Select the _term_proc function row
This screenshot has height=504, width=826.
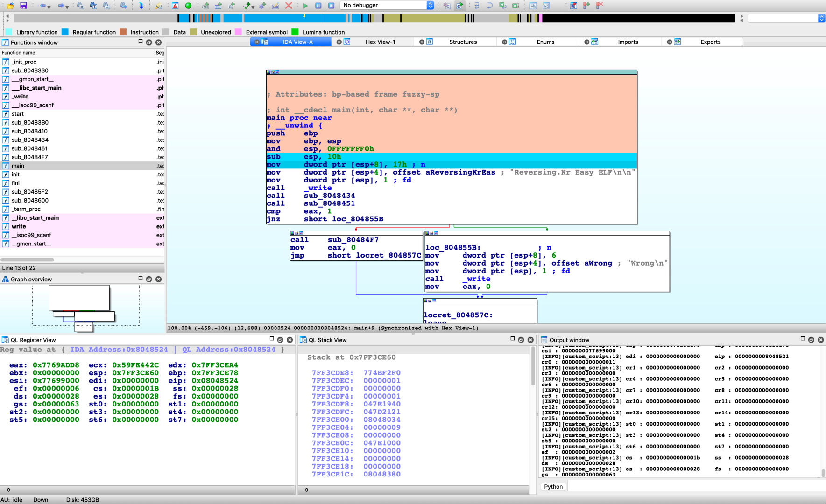pyautogui.click(x=82, y=209)
